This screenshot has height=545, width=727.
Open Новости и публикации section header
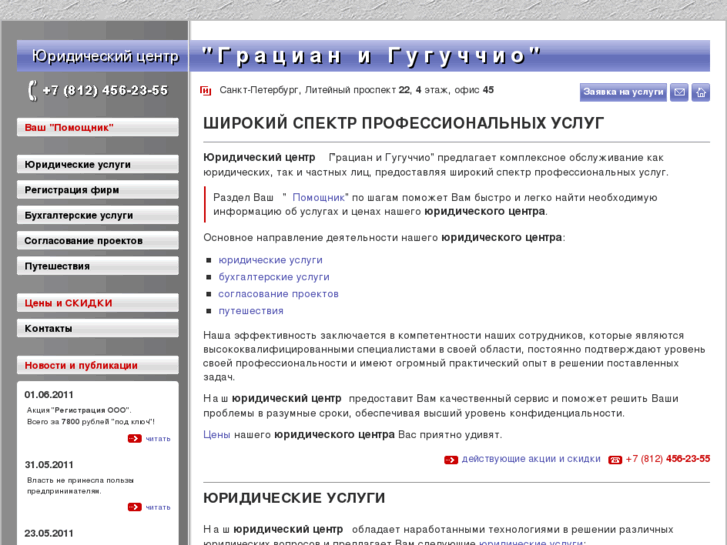pos(98,365)
